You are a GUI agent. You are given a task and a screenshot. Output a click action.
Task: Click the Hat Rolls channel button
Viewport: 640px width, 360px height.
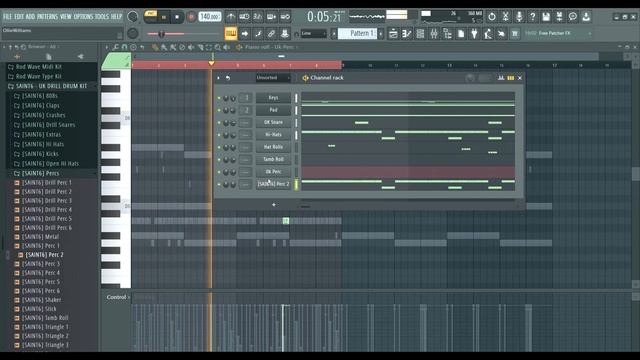tap(273, 147)
